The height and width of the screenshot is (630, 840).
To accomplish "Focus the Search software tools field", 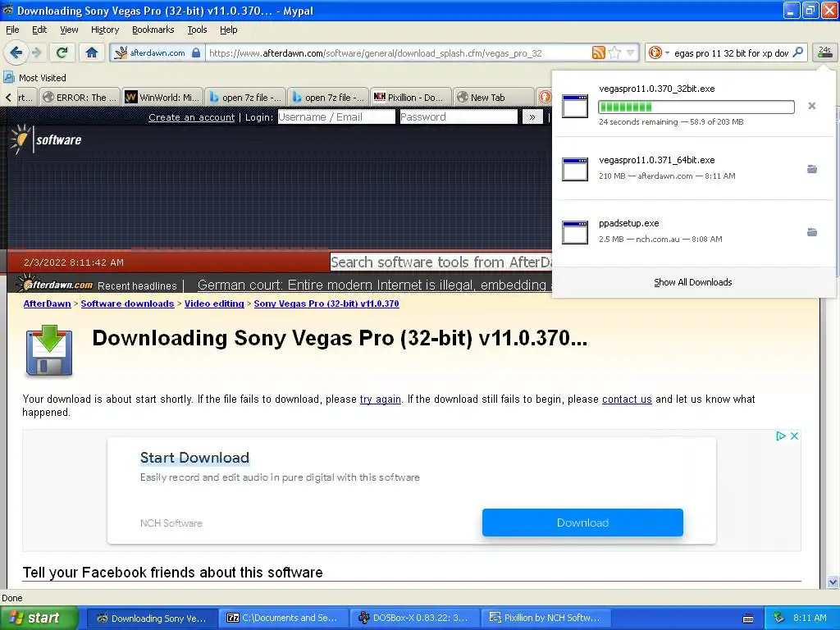I will coord(441,262).
